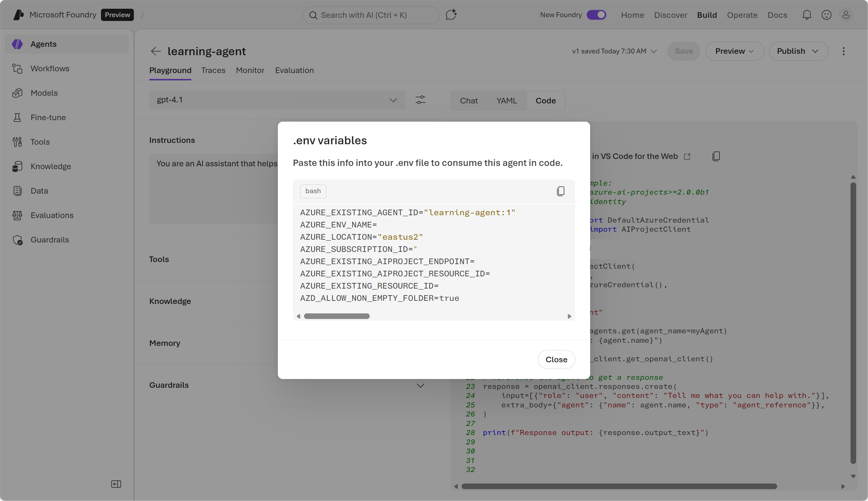Open the Preview dropdown button

point(735,51)
